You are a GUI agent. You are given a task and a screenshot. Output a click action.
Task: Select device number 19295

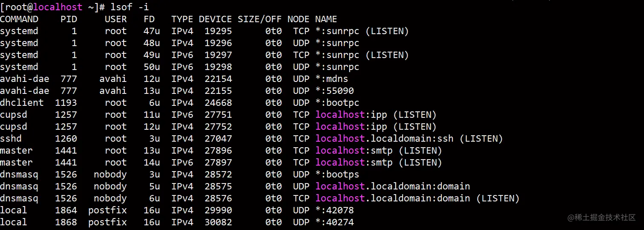pos(218,31)
